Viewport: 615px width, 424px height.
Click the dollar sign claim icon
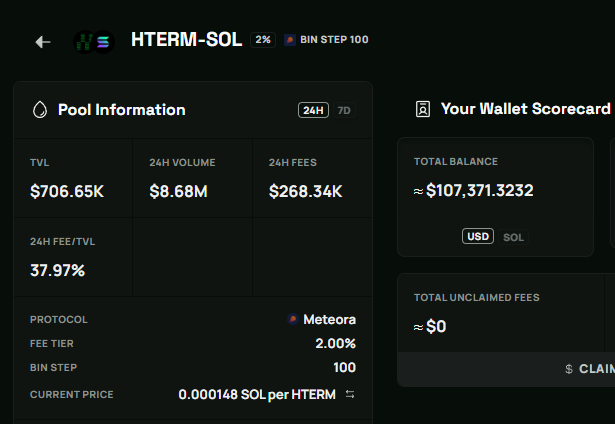coord(569,369)
